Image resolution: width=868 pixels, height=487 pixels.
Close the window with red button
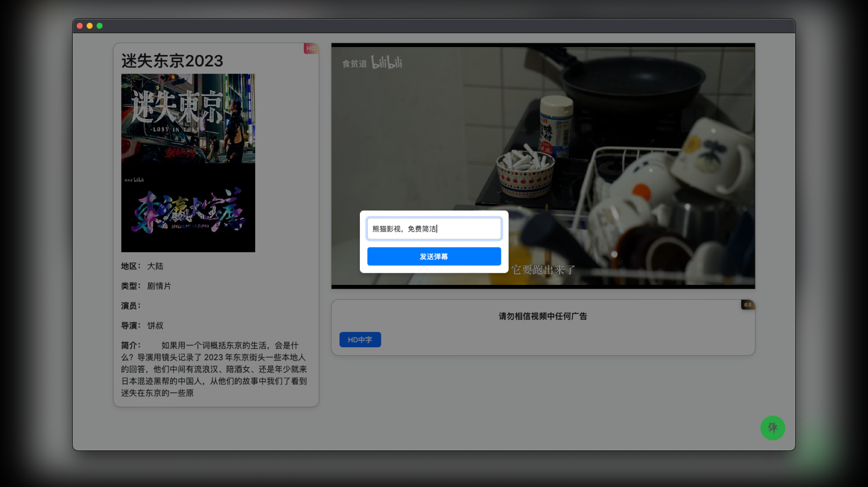click(x=80, y=26)
